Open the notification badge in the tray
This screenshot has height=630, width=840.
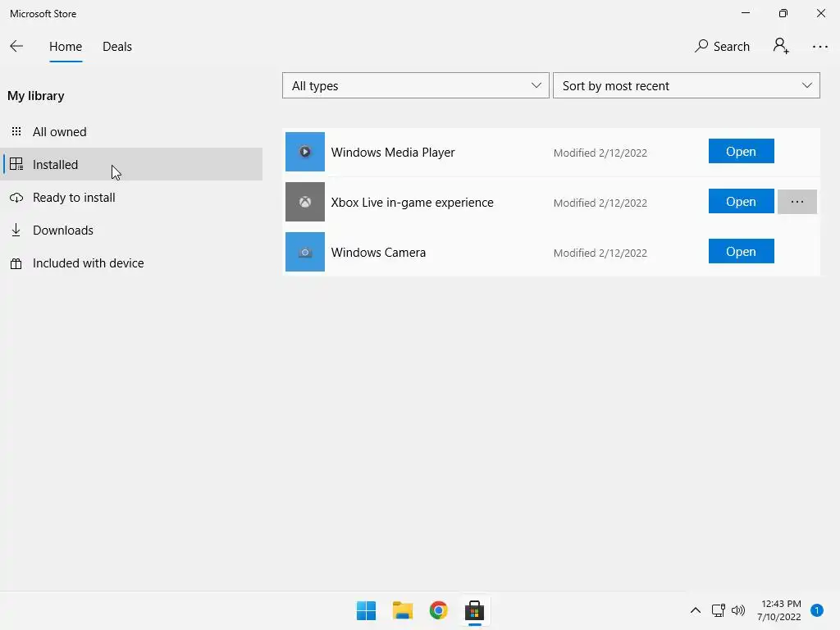click(817, 610)
